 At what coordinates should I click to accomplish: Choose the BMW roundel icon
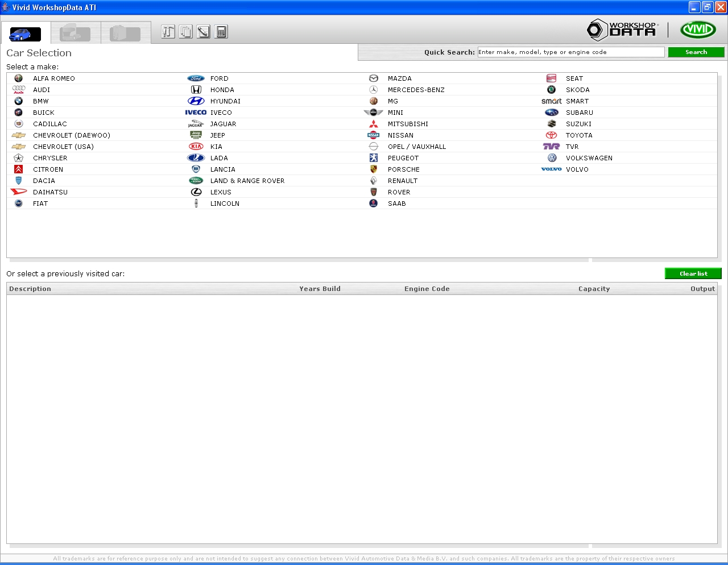coord(19,101)
